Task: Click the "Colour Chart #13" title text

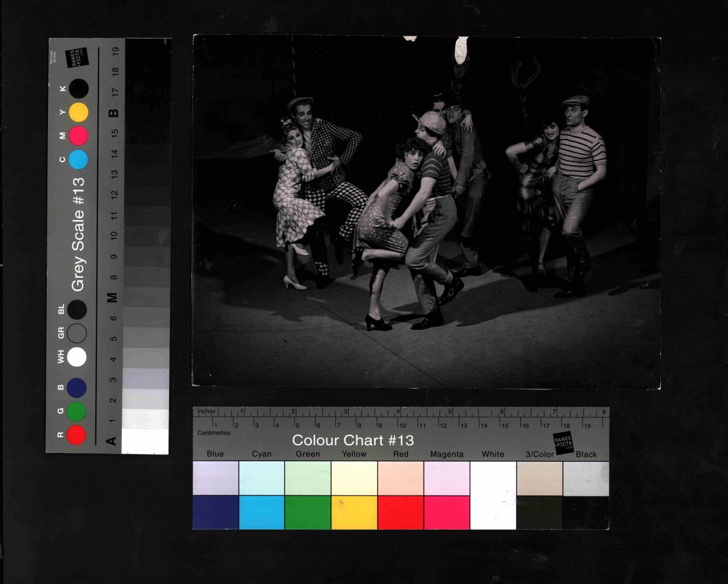Action: 352,440
